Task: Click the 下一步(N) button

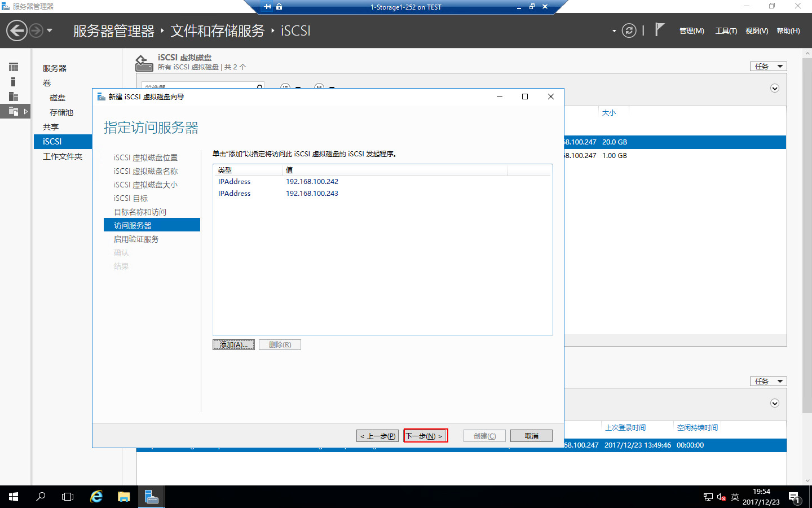Action: [x=425, y=436]
